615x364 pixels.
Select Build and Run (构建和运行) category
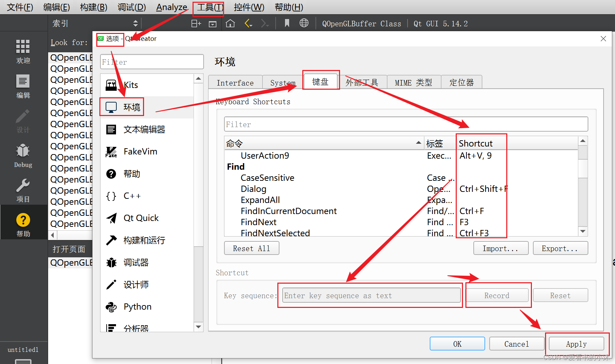(147, 240)
